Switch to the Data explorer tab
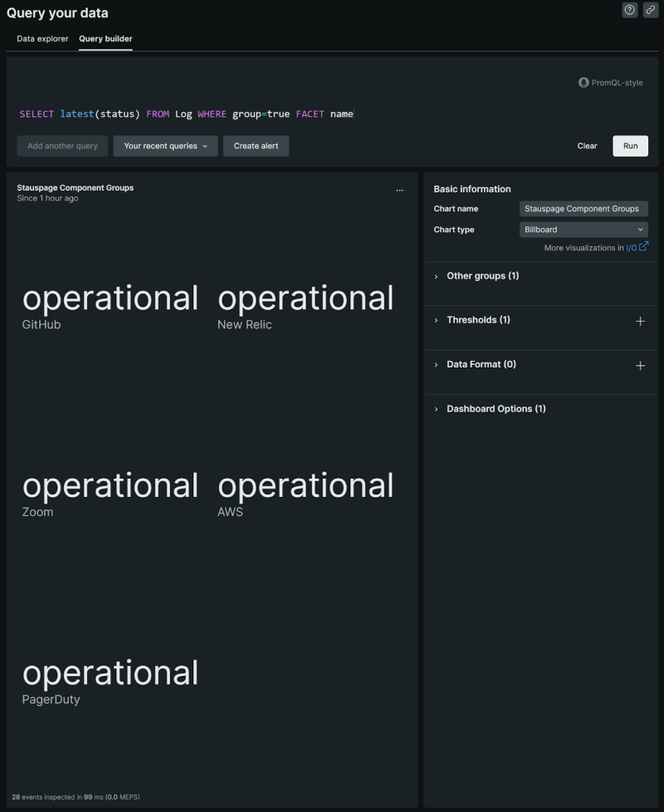The image size is (664, 812). (x=42, y=38)
